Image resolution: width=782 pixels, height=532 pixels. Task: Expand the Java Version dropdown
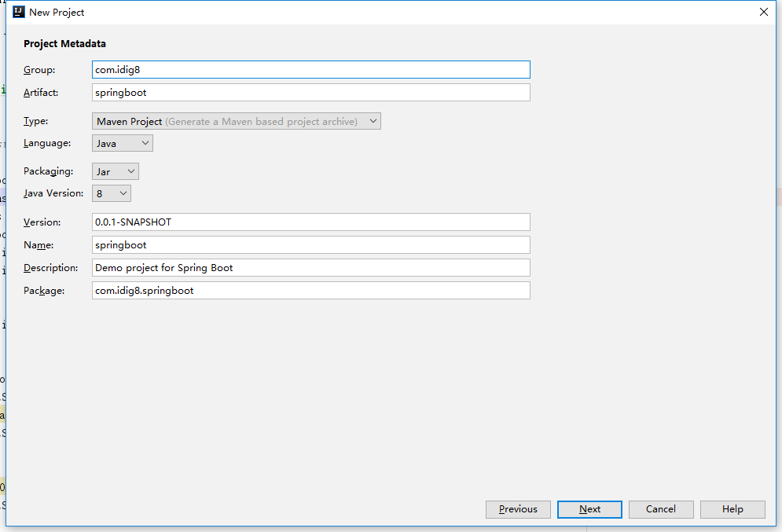point(111,193)
